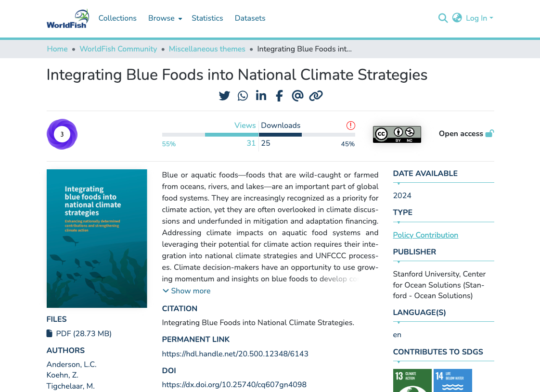Share the page on Twitter

(224, 96)
